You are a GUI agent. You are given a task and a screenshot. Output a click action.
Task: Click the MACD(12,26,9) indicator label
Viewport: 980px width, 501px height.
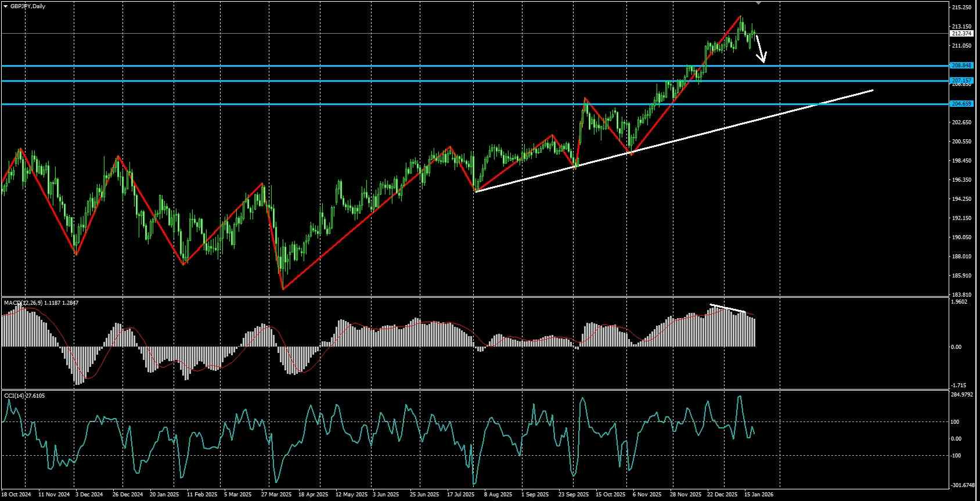click(x=41, y=302)
